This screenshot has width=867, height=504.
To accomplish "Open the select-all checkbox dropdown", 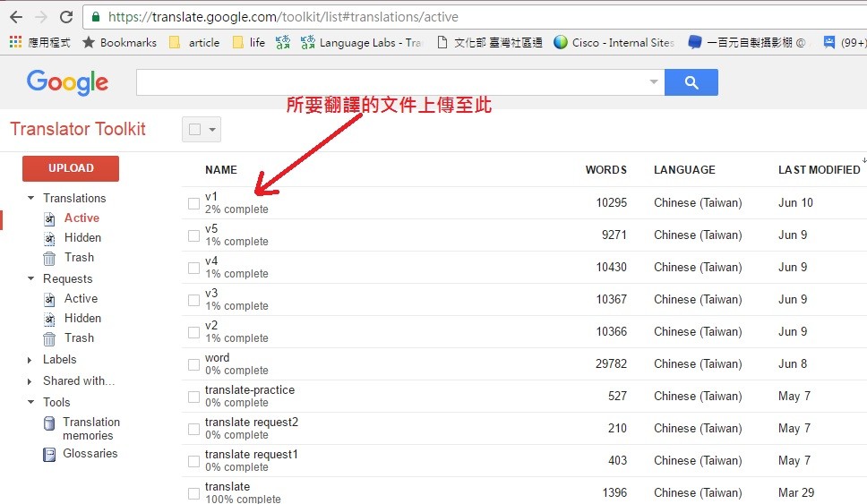I will click(212, 130).
